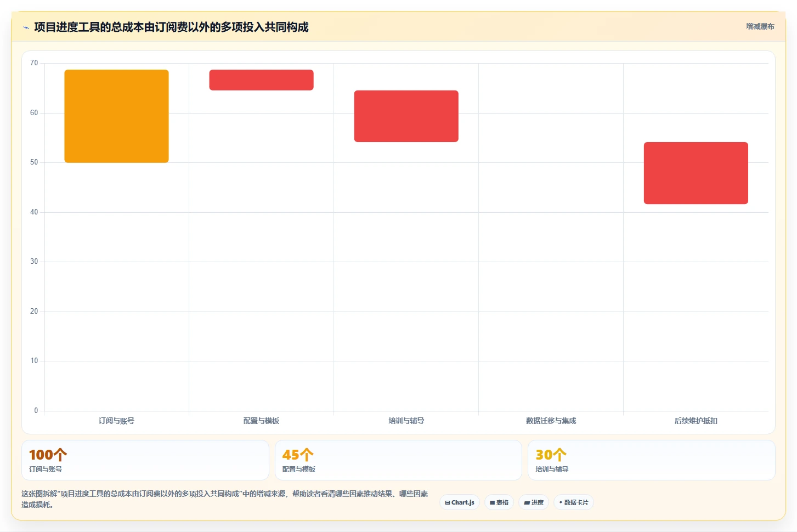This screenshot has height=532, width=797.
Task: Click the y-axis value 30
Action: pos(34,262)
